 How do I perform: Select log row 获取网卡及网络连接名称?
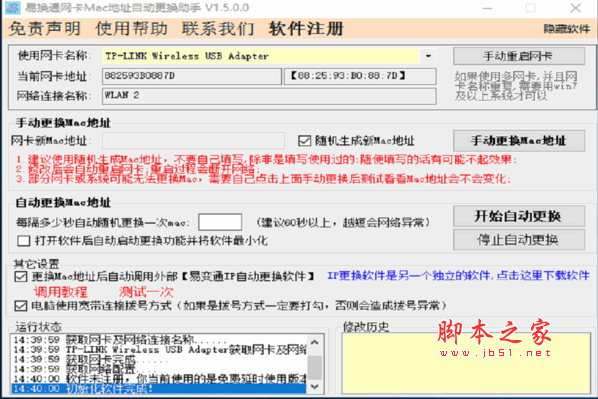pos(159,339)
